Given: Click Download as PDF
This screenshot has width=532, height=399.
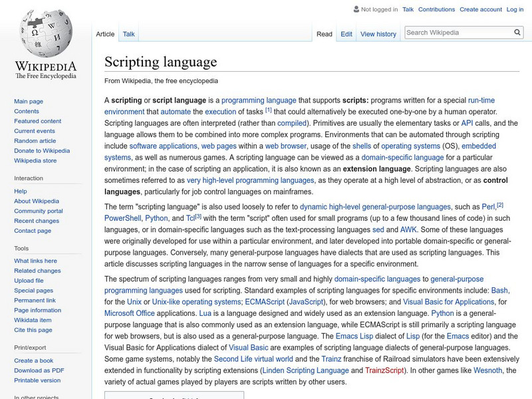Looking at the screenshot, I should [x=39, y=370].
